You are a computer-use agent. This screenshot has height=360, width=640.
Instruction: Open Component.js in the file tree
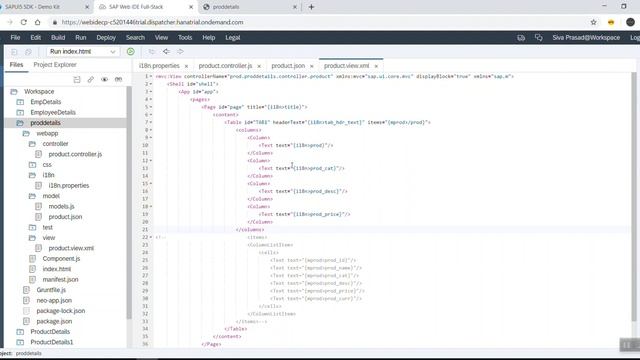pyautogui.click(x=61, y=259)
